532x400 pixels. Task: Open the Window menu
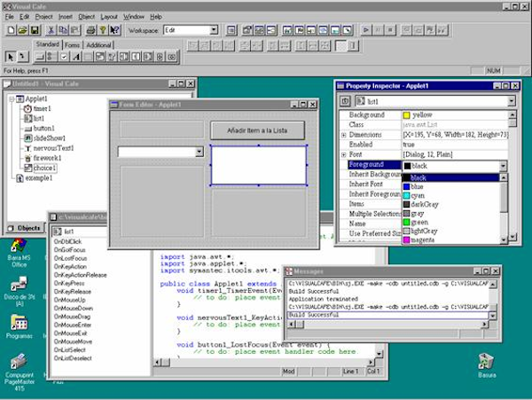[x=134, y=17]
